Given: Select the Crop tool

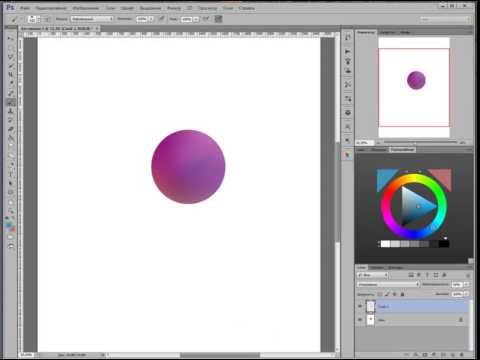Looking at the screenshot, I should click(x=11, y=75).
